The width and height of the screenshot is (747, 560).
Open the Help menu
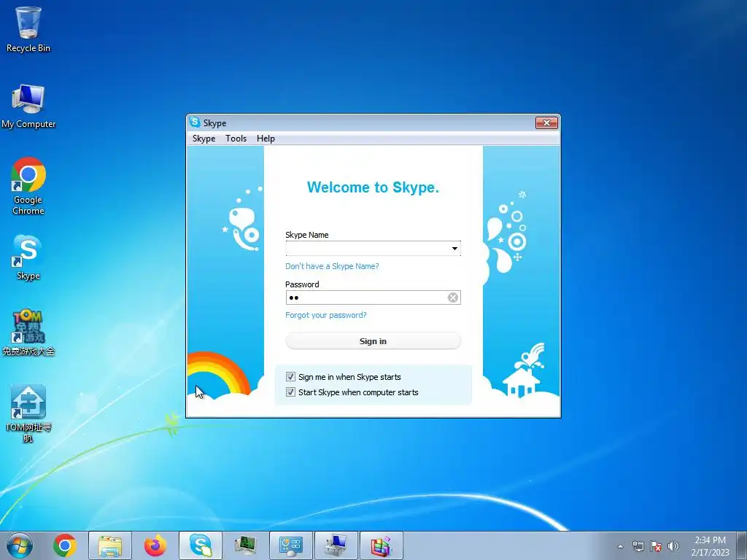click(266, 139)
